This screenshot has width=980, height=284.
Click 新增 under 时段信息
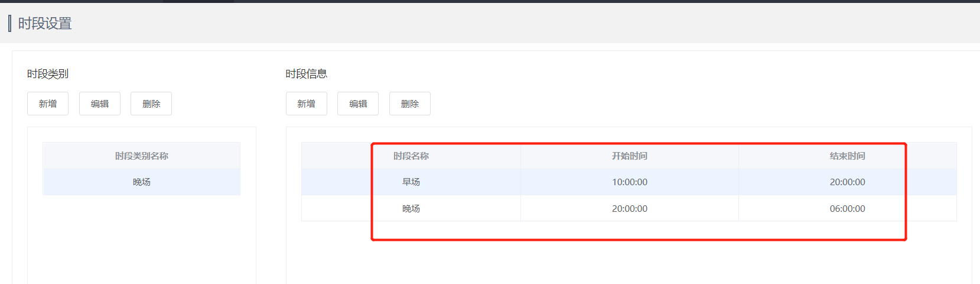tap(307, 104)
